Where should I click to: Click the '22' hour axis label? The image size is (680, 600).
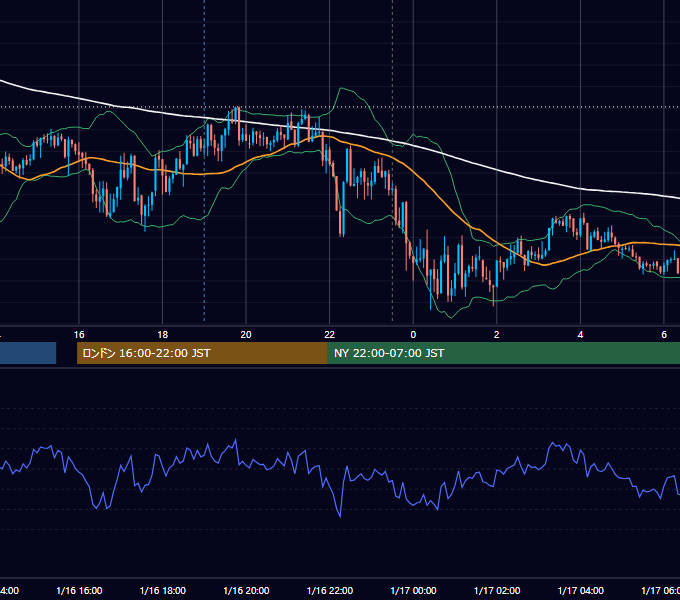coord(330,335)
